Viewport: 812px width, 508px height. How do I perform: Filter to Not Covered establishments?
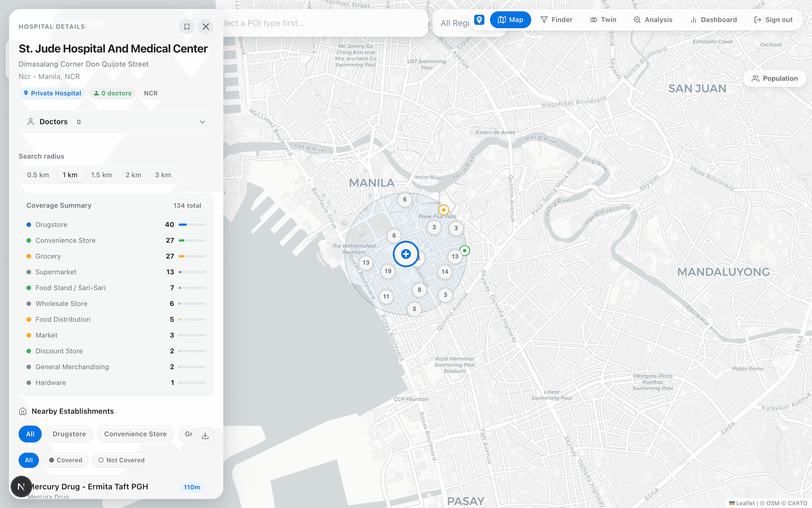(x=122, y=460)
